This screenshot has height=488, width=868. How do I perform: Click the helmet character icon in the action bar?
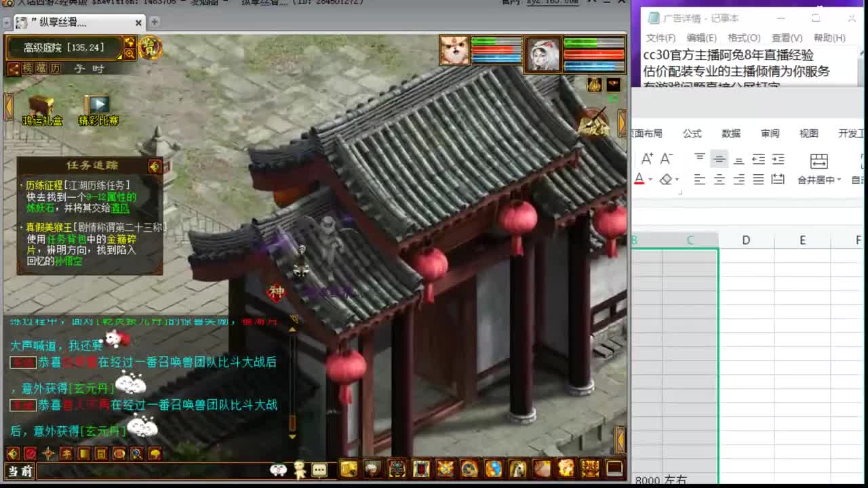397,468
